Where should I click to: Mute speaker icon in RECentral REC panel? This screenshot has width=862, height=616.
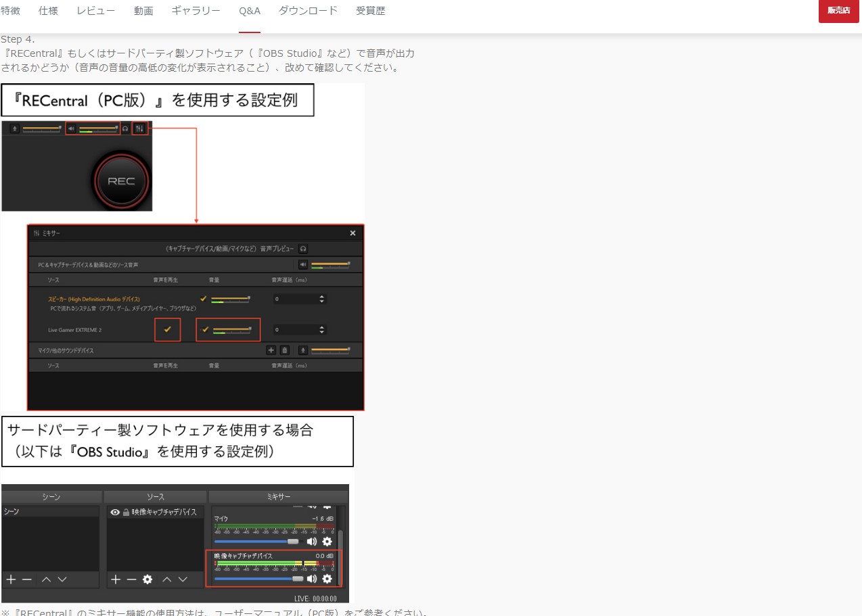point(71,128)
